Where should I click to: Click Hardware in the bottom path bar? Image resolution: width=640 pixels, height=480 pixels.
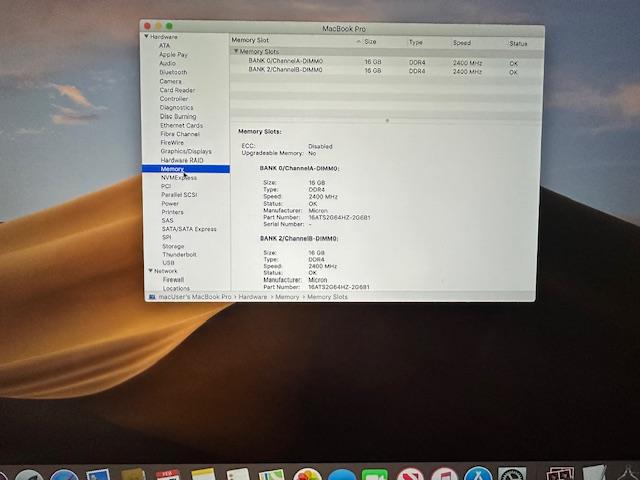[x=253, y=297]
